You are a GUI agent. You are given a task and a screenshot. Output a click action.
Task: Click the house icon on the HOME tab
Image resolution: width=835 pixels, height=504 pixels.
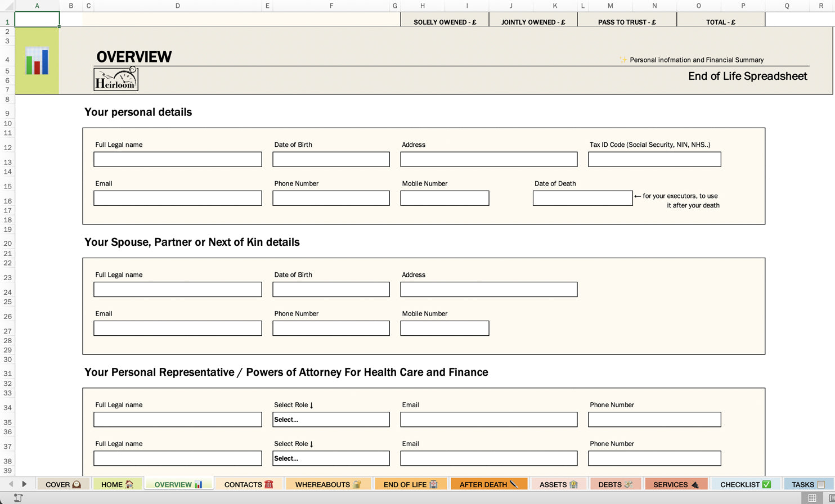[129, 484]
